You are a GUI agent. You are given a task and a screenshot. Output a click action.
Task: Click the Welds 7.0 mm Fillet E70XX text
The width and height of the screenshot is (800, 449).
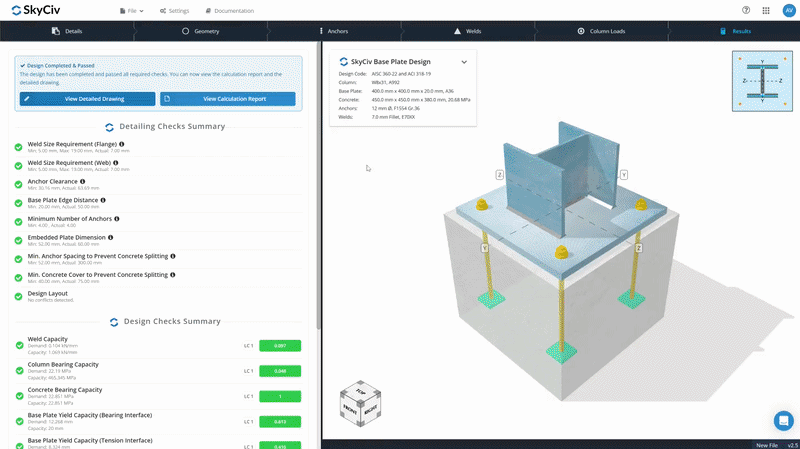(393, 117)
